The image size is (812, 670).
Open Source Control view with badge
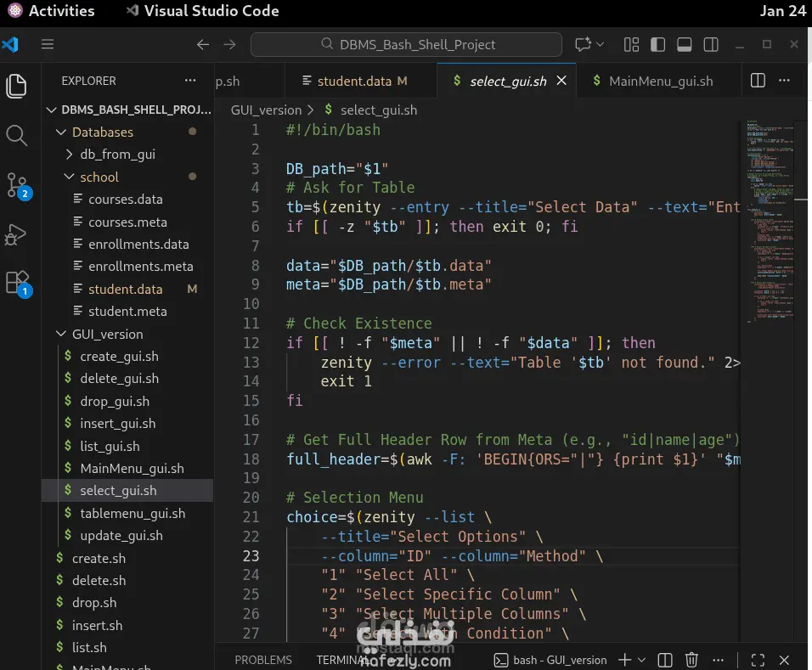point(17,185)
